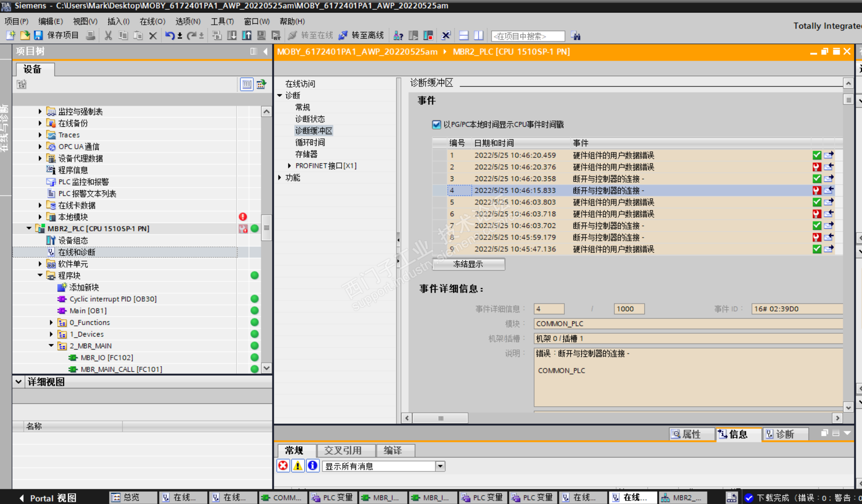Screen dimensions: 862x504
Task: Open accessible devices toolbar icon
Action: coord(398,36)
